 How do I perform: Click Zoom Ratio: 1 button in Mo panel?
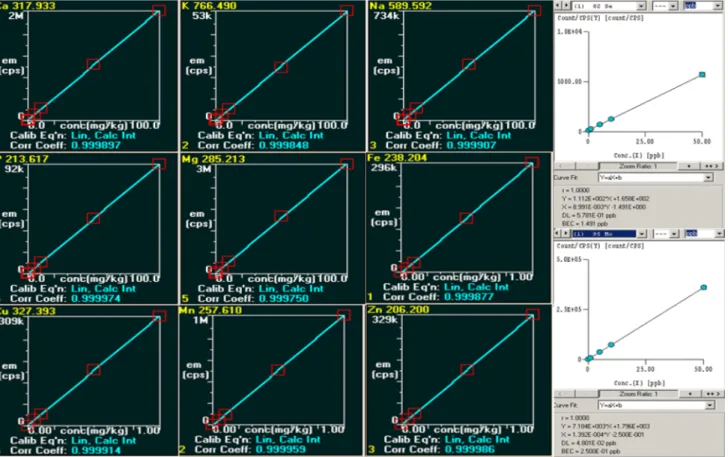point(638,394)
